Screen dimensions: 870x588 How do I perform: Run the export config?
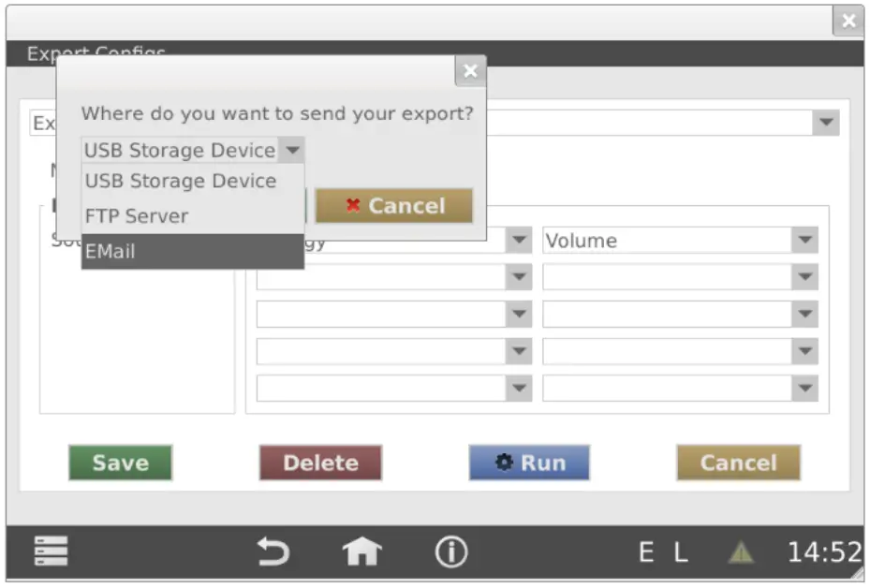coord(529,463)
